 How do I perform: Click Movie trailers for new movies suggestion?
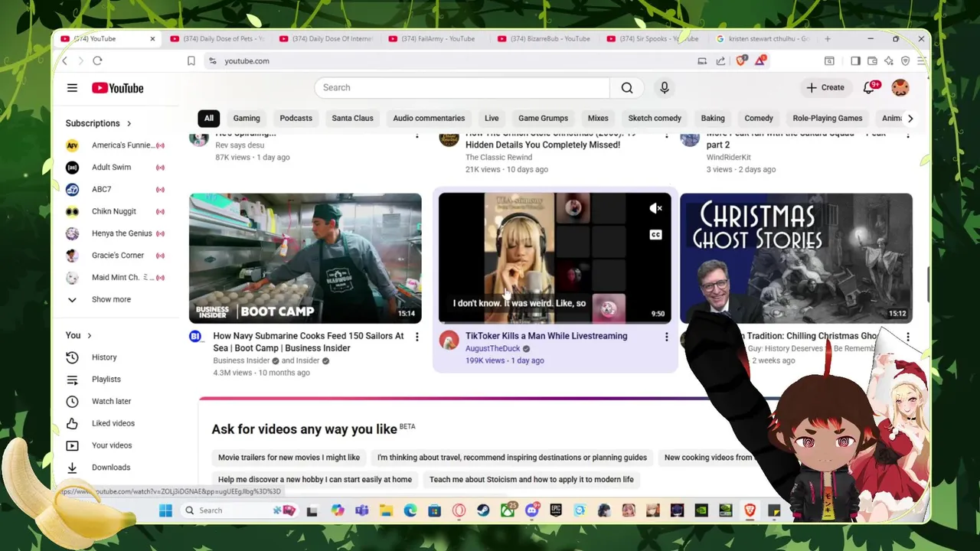[x=289, y=458]
